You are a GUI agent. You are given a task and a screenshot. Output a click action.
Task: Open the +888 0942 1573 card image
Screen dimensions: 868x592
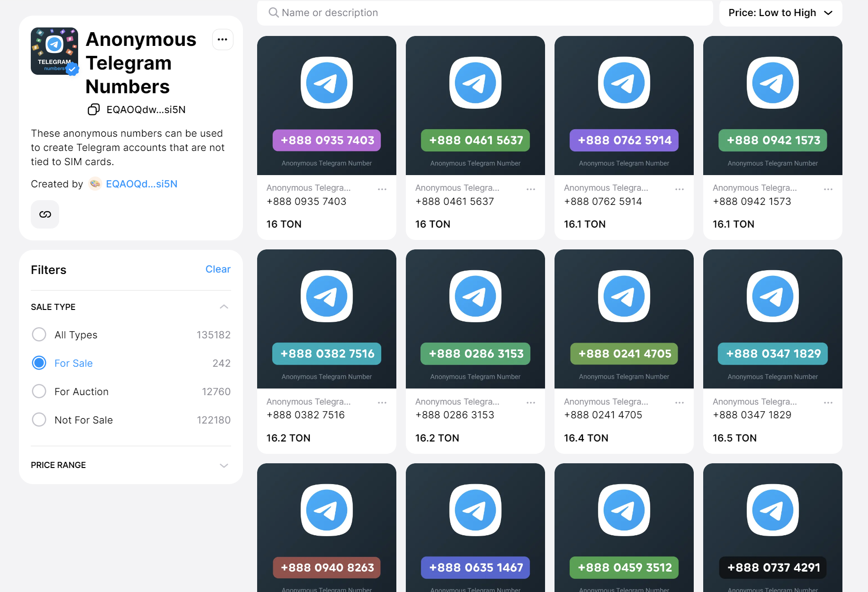tap(773, 106)
